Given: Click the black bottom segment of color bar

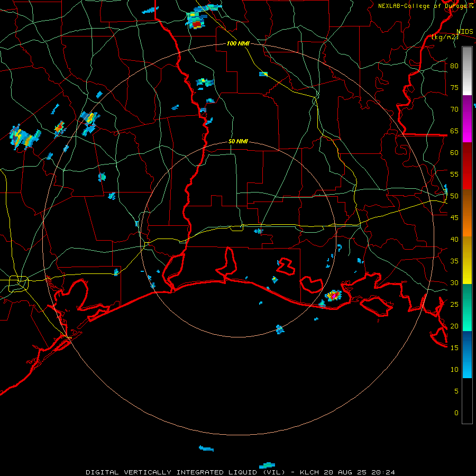Looking at the screenshot, I should point(467,401).
